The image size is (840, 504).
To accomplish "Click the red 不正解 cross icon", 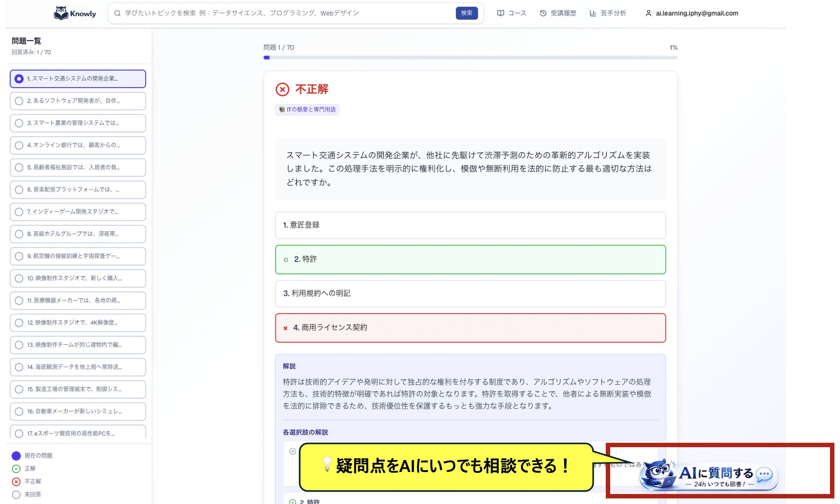I will click(282, 89).
